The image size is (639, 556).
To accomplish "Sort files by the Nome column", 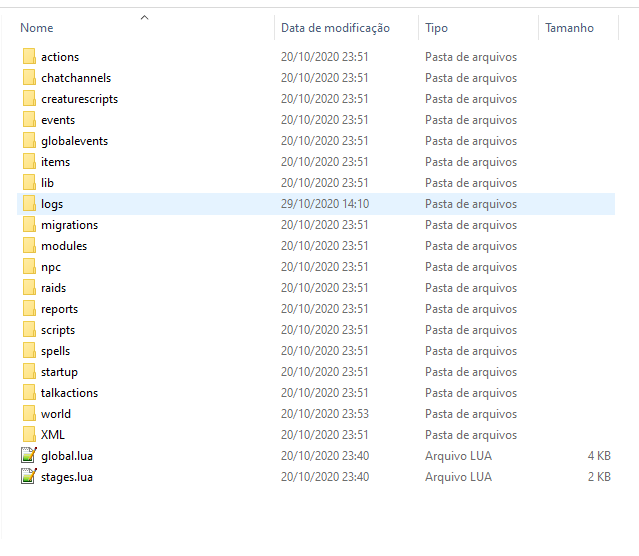I will pyautogui.click(x=37, y=28).
